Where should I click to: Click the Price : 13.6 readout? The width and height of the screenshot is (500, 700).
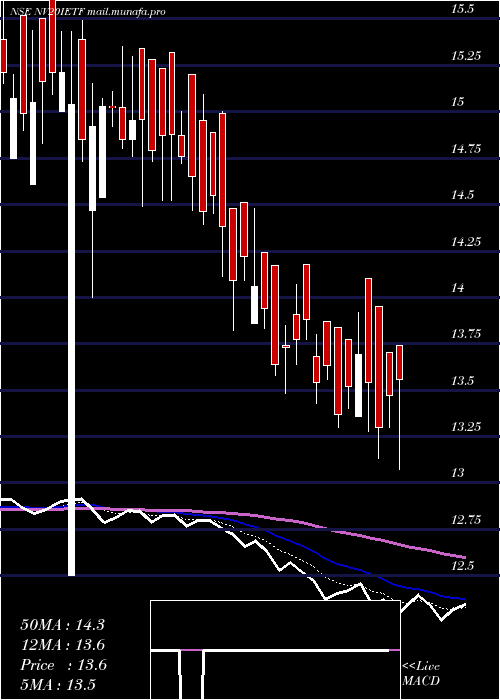(x=63, y=665)
